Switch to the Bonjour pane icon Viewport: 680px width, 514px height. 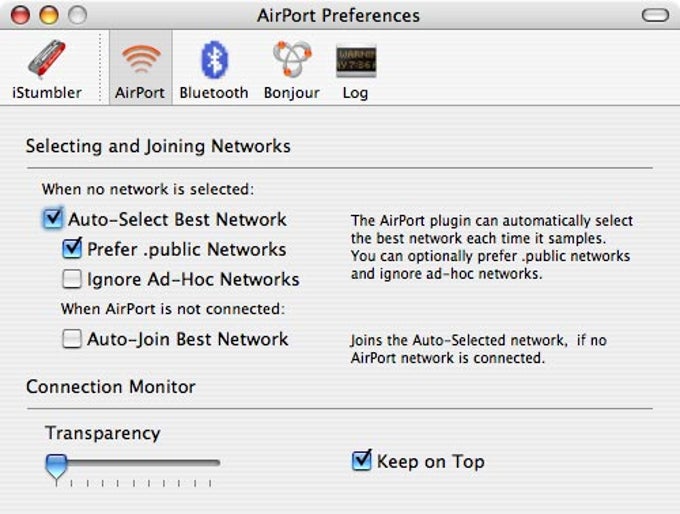(x=292, y=59)
